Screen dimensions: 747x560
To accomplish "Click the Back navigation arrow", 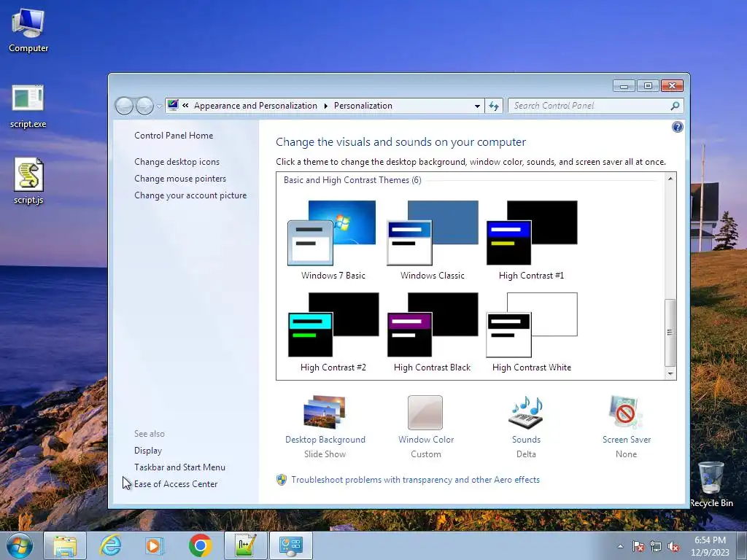I will 124,106.
